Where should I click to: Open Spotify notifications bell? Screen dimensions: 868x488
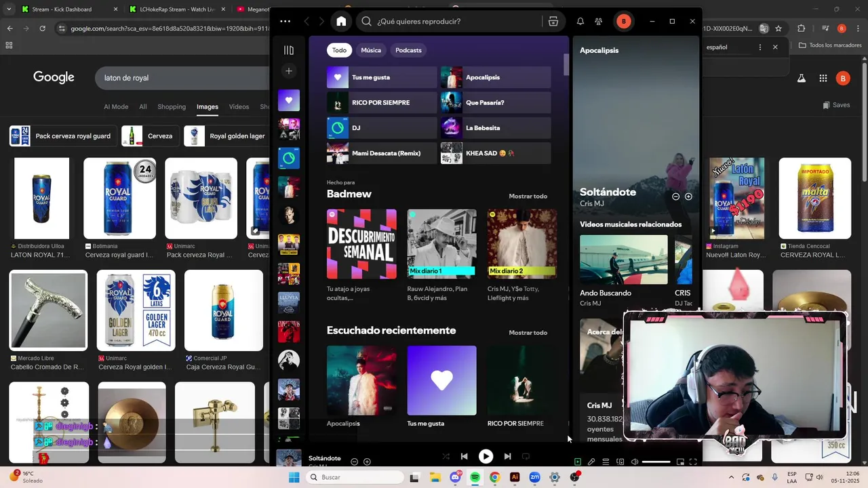point(580,21)
